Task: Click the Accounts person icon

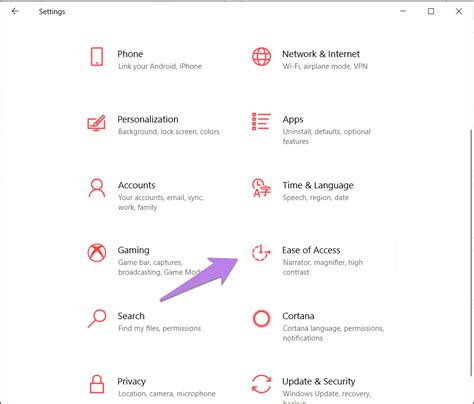Action: click(x=97, y=188)
